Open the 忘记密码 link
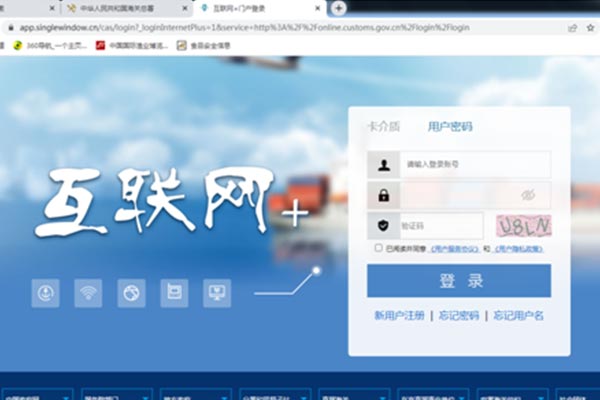The width and height of the screenshot is (600, 400). pos(459,315)
